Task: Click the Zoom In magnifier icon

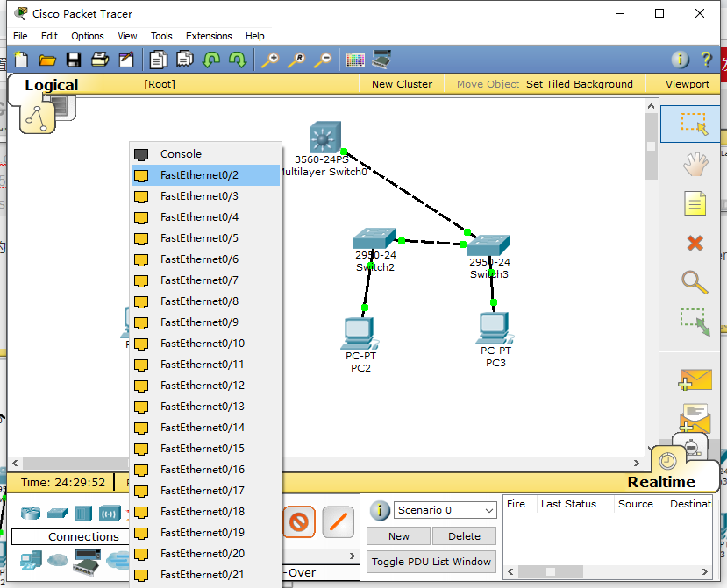Action: pyautogui.click(x=270, y=60)
